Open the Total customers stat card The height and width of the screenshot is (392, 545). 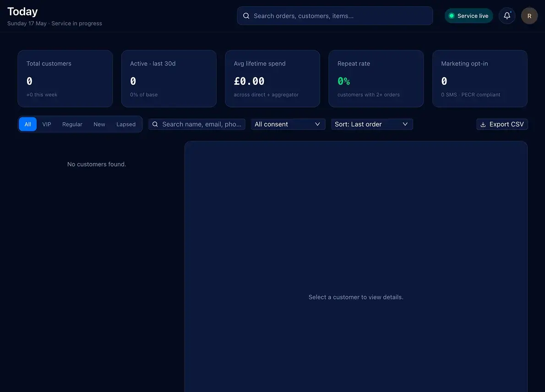[x=65, y=79]
